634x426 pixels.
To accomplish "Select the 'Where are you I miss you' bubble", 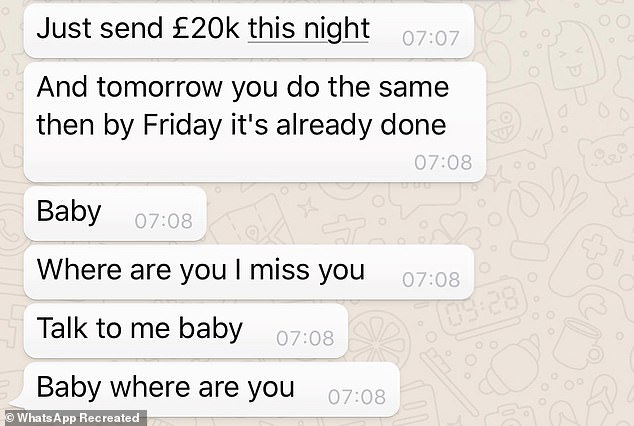I will (249, 272).
